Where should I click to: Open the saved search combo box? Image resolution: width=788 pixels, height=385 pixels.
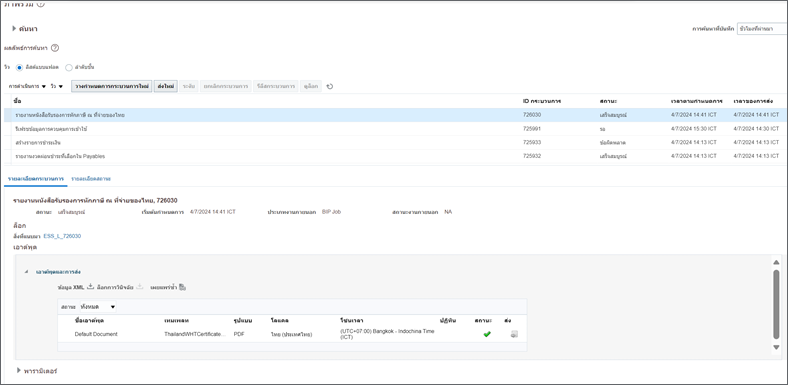tap(761, 29)
